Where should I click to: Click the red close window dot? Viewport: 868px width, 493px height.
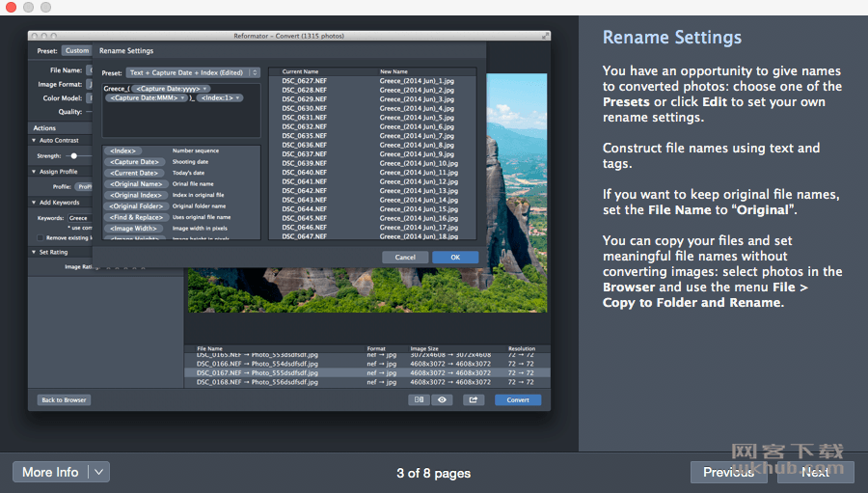[x=11, y=7]
